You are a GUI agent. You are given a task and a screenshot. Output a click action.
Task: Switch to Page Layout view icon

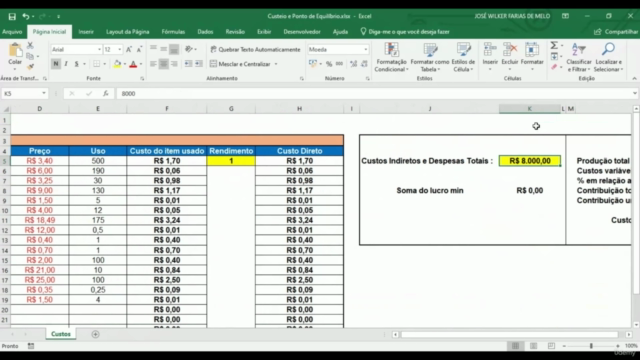tap(533, 346)
